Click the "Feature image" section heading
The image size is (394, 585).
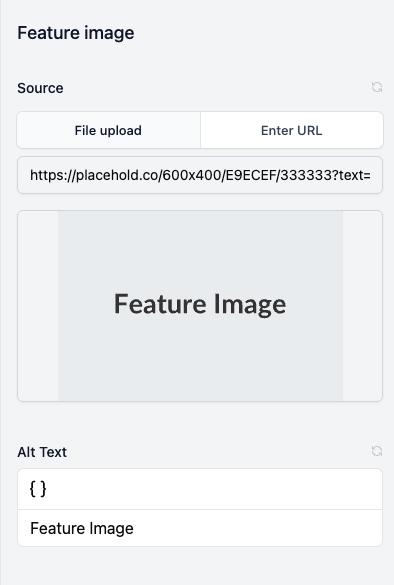pos(76,33)
